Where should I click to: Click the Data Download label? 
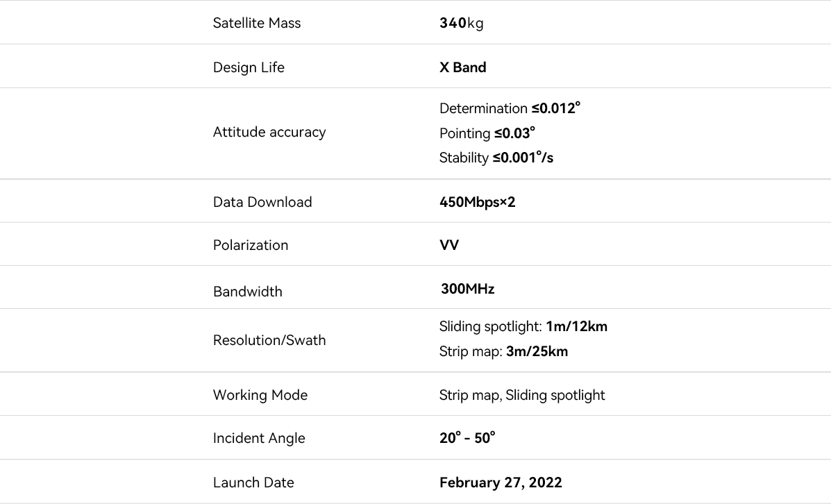(262, 202)
